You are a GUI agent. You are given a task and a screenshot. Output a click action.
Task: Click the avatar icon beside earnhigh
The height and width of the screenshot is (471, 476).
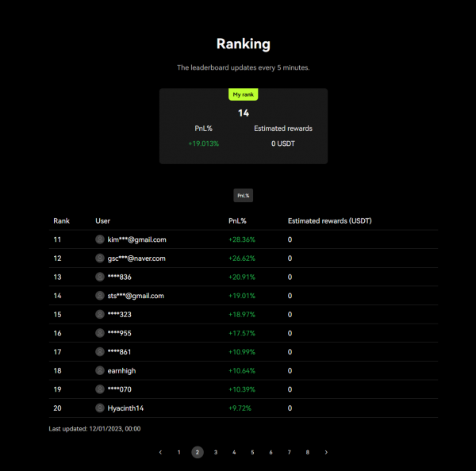pos(100,370)
